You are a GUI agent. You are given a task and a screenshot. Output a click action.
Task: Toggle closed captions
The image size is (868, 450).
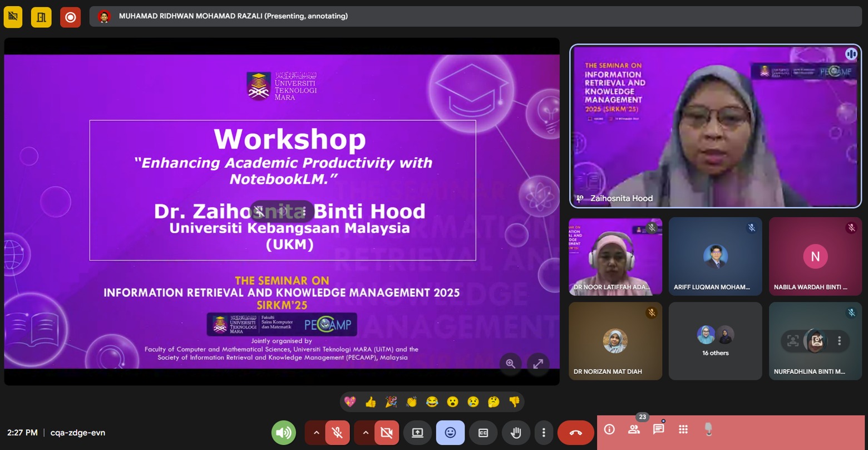point(483,433)
